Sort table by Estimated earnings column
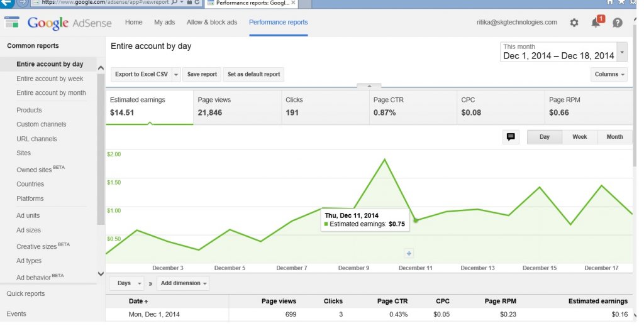 pyautogui.click(x=597, y=301)
